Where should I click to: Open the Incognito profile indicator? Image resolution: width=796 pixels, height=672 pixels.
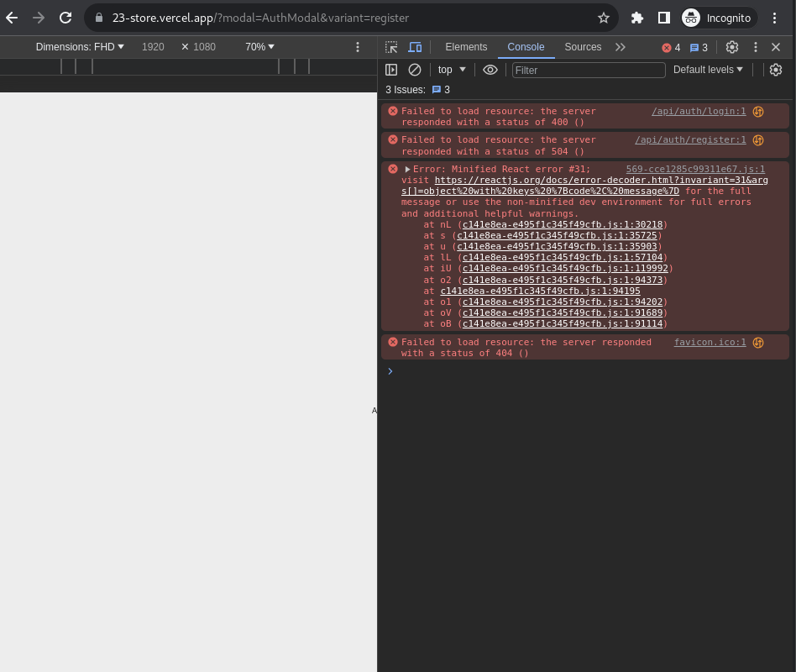[719, 18]
